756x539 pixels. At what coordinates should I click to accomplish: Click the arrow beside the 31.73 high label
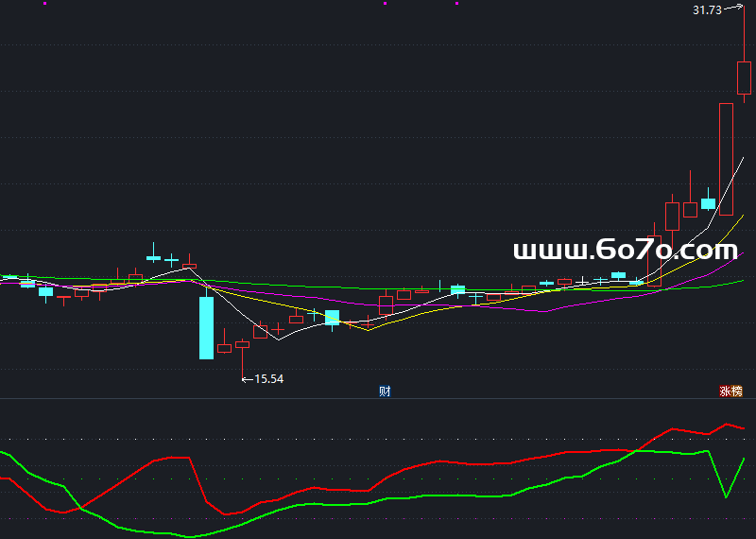coord(733,9)
